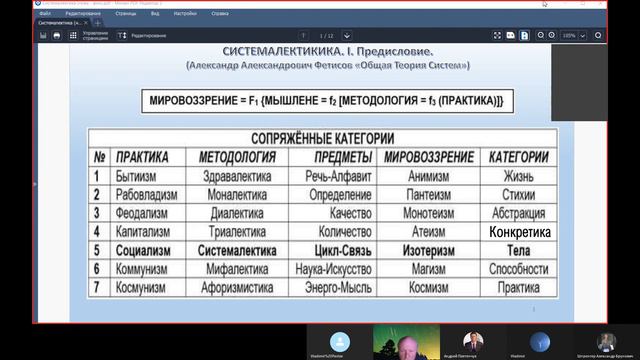
Task: Click cell Триалектика in table
Action: click(x=237, y=232)
